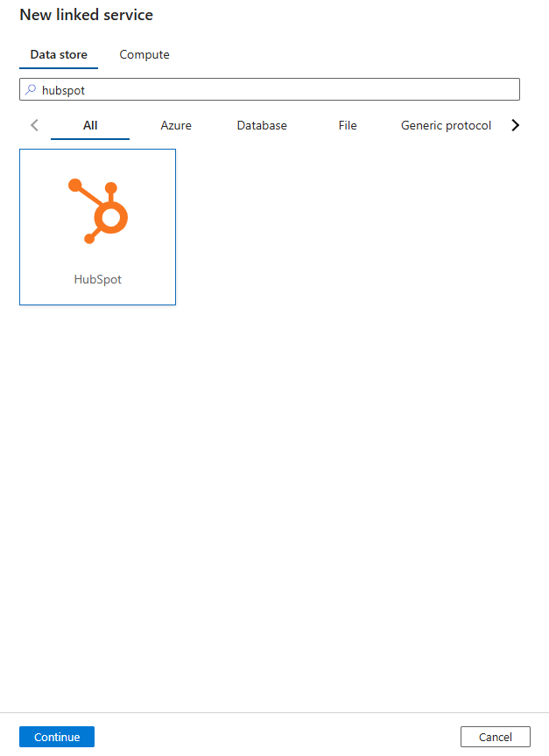Show next category tabs with right chevron
The width and height of the screenshot is (549, 756).
515,125
